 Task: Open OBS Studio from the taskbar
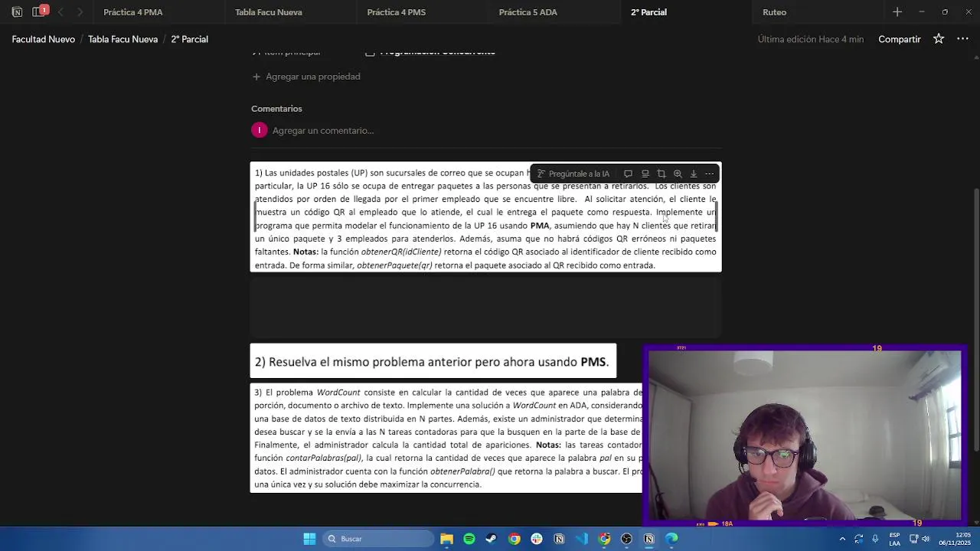627,539
